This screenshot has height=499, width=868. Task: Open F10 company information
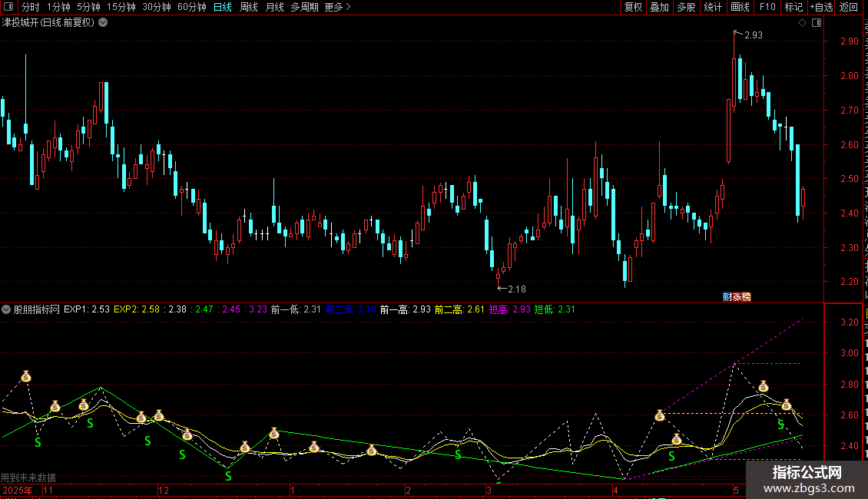[x=767, y=7]
